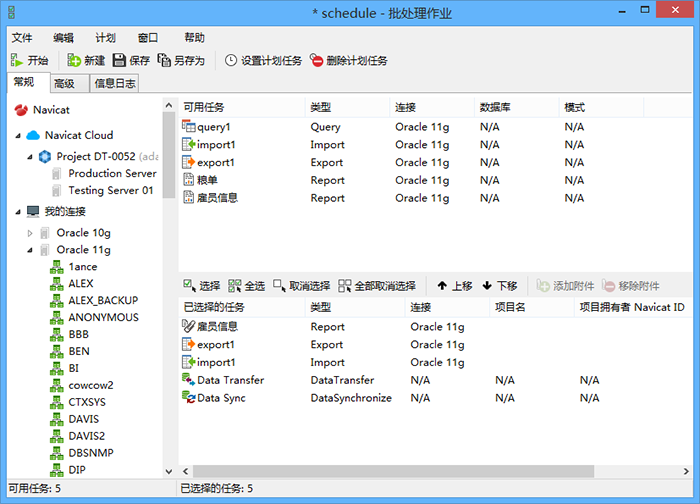
Task: Select the CTXSYS schema
Action: tap(87, 402)
